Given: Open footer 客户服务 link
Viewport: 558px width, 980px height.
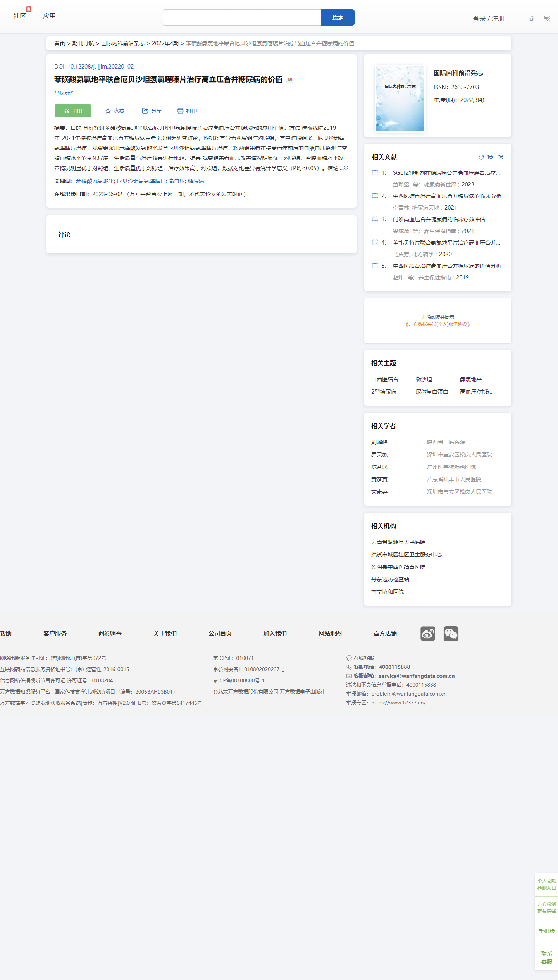Looking at the screenshot, I should [x=55, y=634].
